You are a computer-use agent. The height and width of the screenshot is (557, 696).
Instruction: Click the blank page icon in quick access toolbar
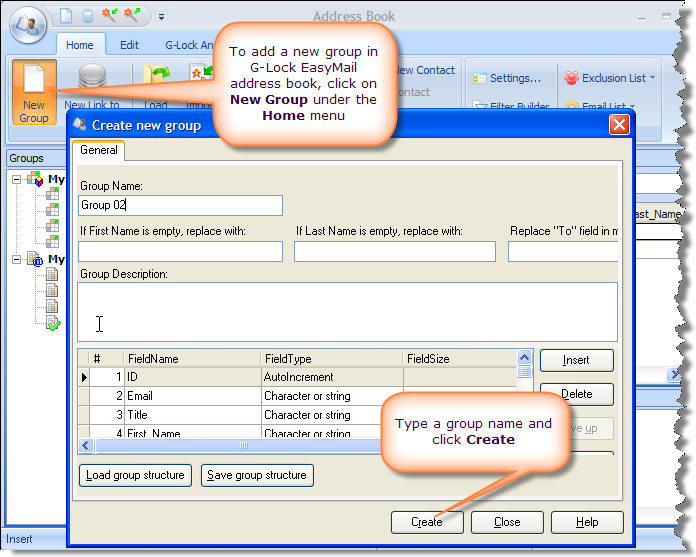pyautogui.click(x=66, y=16)
